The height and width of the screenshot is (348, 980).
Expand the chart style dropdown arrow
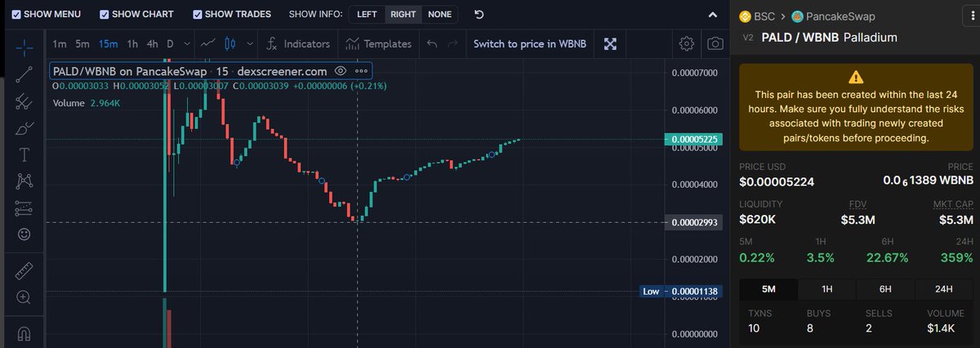pos(248,43)
